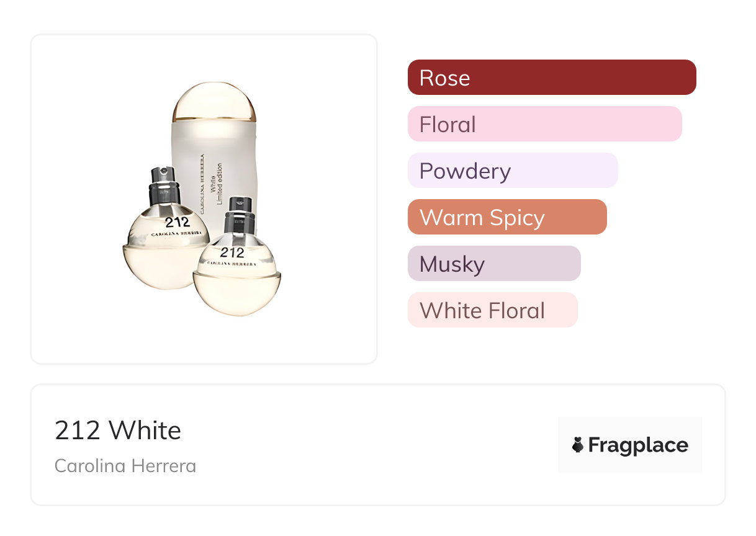756x536 pixels.
Task: Click the 212 label on left bottle
Action: click(x=177, y=222)
